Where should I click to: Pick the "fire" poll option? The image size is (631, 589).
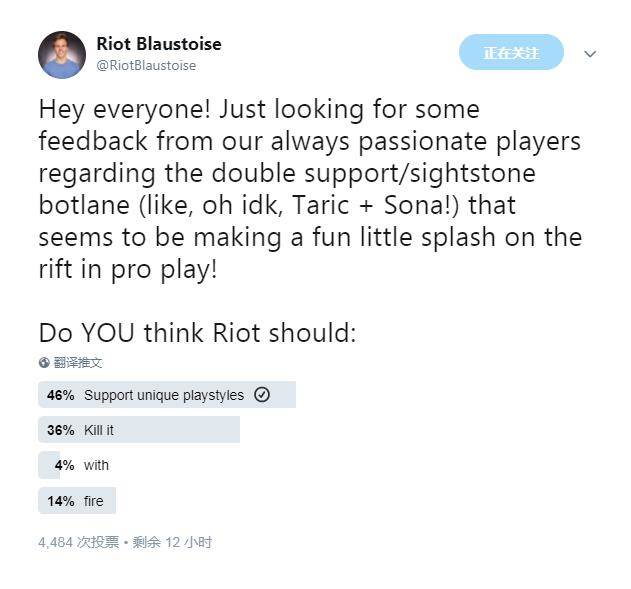click(x=93, y=500)
